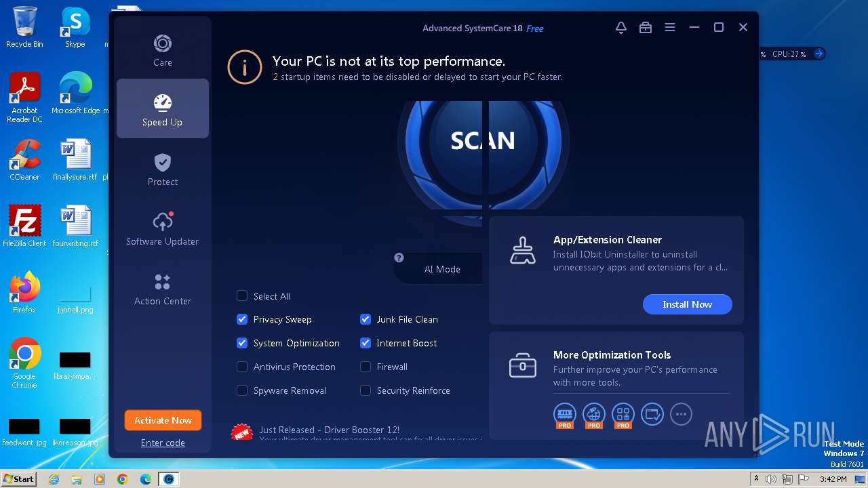Click Install Now for IObit Uninstaller
This screenshot has width=868, height=488.
pyautogui.click(x=687, y=304)
